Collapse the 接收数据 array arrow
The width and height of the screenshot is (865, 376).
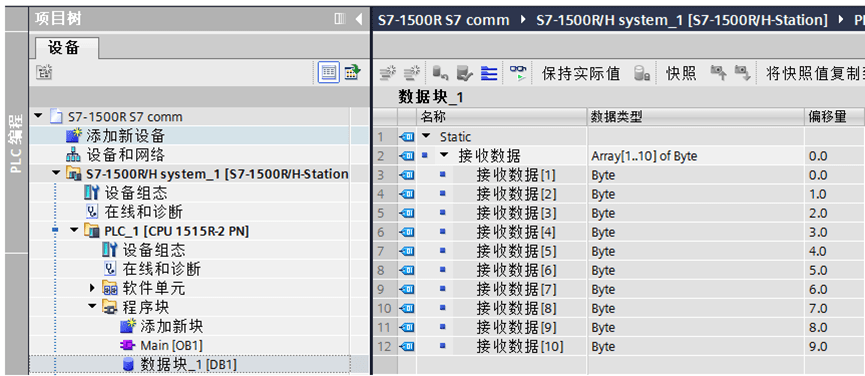[x=444, y=155]
